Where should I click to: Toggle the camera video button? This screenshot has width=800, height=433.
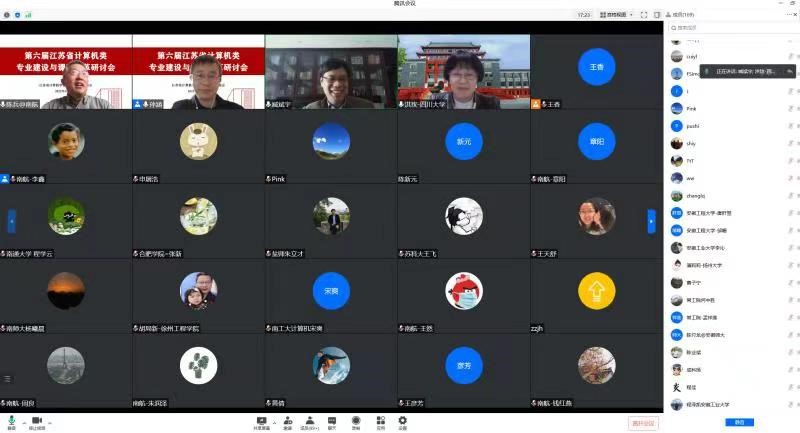pos(37,421)
